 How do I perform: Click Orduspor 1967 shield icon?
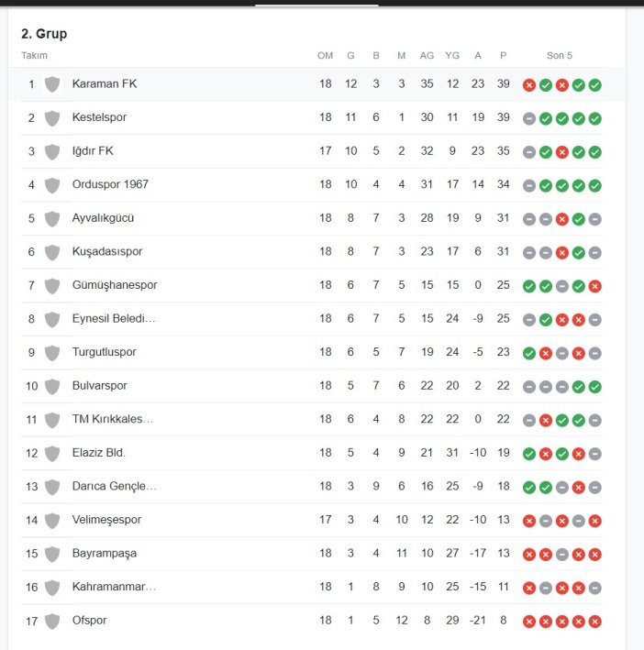click(x=53, y=185)
